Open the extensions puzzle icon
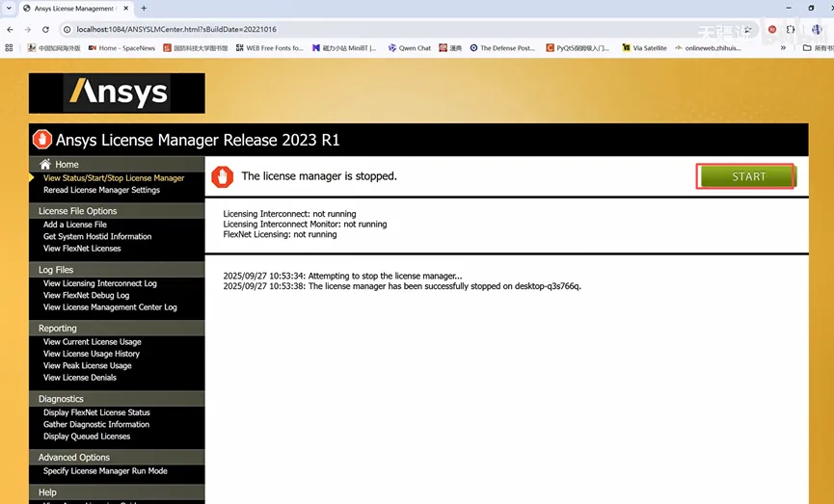 click(791, 29)
